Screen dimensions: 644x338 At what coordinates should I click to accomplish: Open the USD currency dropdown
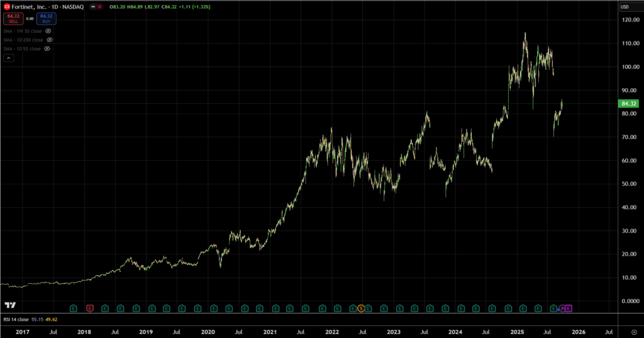coord(625,7)
